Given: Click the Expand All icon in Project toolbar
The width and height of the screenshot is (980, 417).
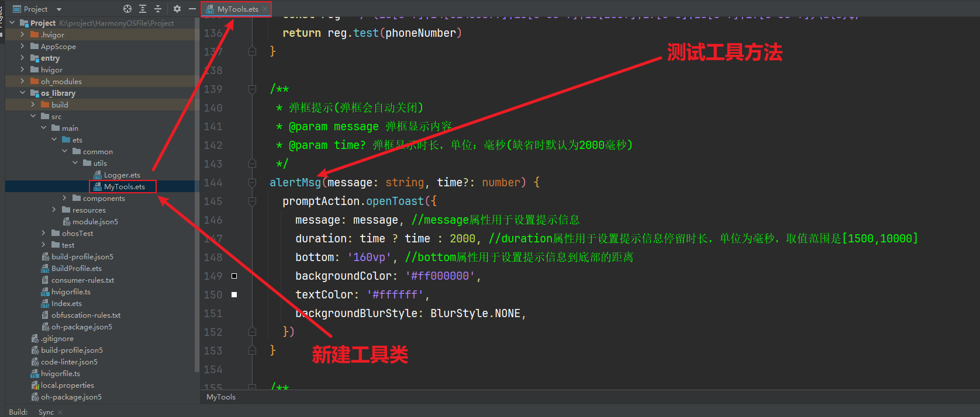Looking at the screenshot, I should tap(143, 9).
